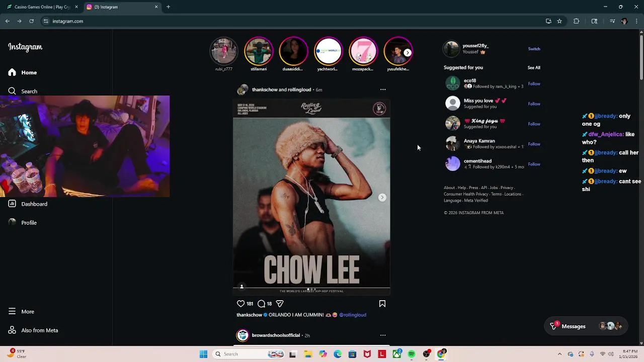Open the Windows Start menu

click(x=203, y=354)
